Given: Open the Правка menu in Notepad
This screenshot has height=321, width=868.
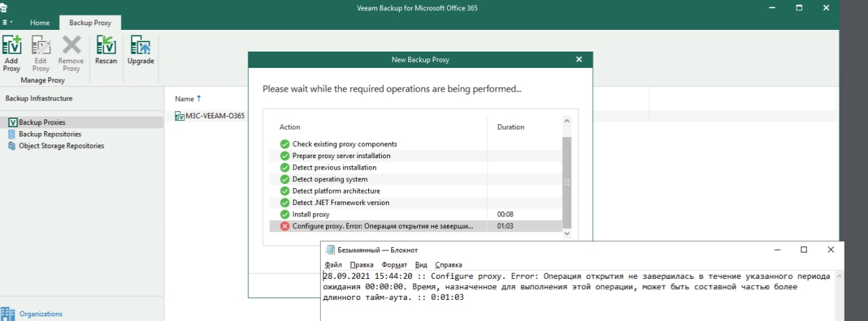Looking at the screenshot, I should pos(362,265).
